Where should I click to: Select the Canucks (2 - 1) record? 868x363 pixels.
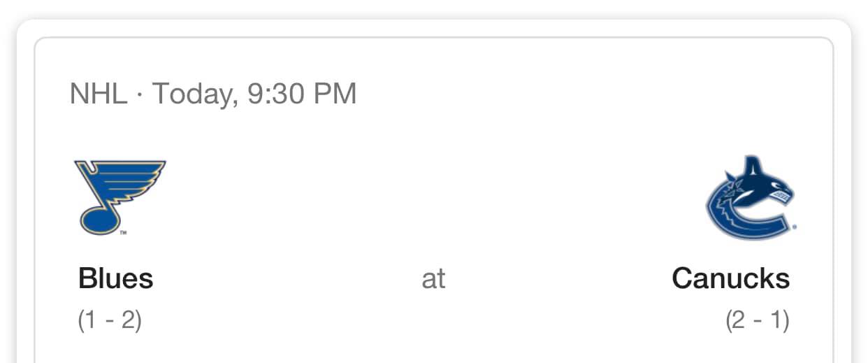757,320
